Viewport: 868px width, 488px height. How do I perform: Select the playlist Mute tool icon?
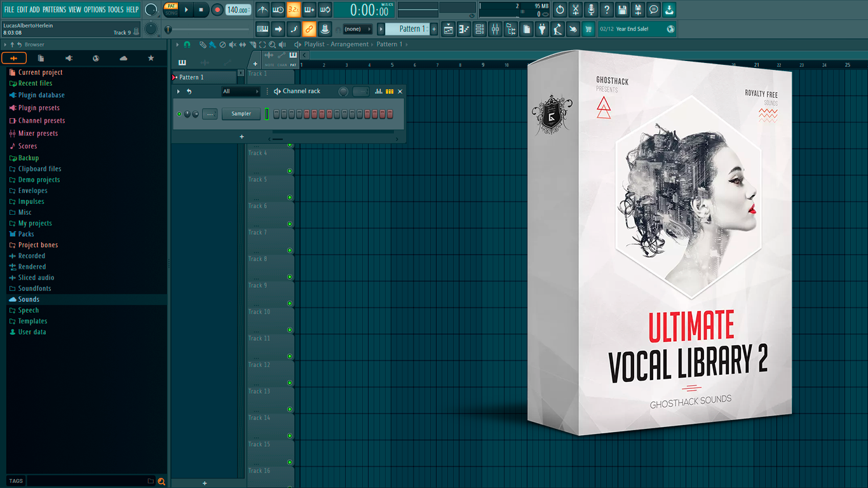pos(233,44)
